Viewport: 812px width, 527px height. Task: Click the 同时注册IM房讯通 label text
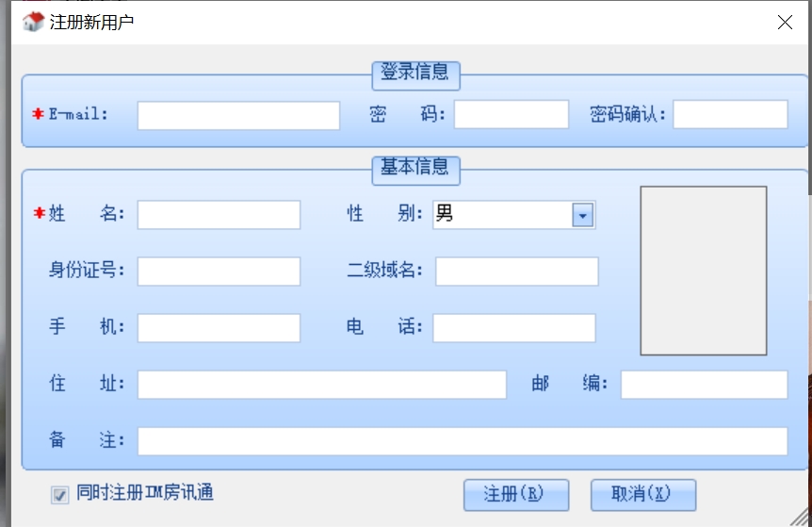(x=145, y=493)
